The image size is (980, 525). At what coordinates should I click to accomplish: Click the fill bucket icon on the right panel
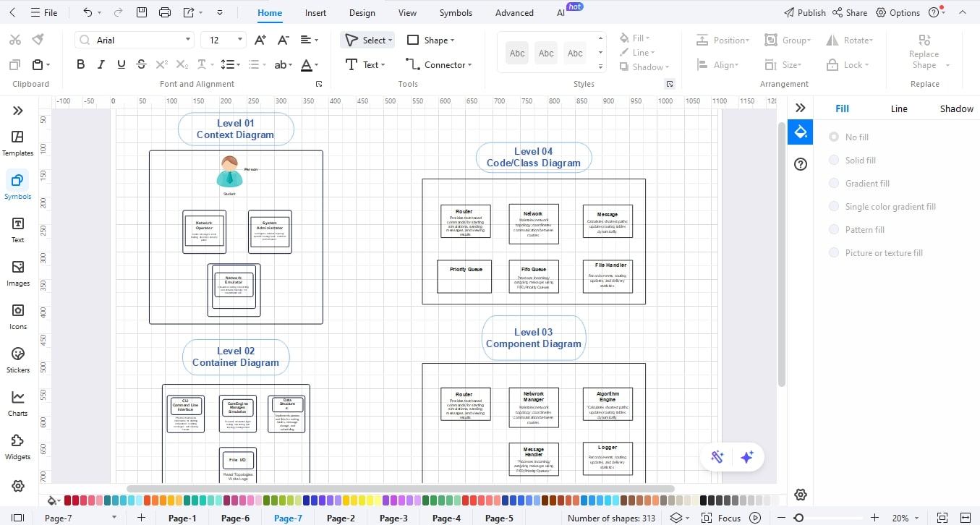800,132
